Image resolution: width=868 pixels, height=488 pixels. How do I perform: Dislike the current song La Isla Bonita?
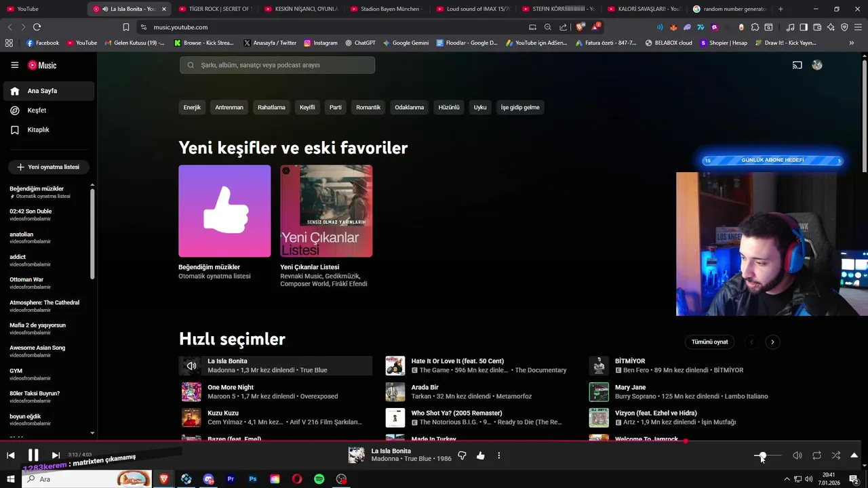462,455
